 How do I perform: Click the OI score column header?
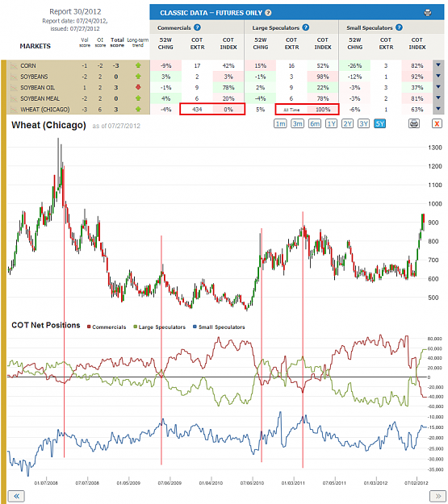100,43
